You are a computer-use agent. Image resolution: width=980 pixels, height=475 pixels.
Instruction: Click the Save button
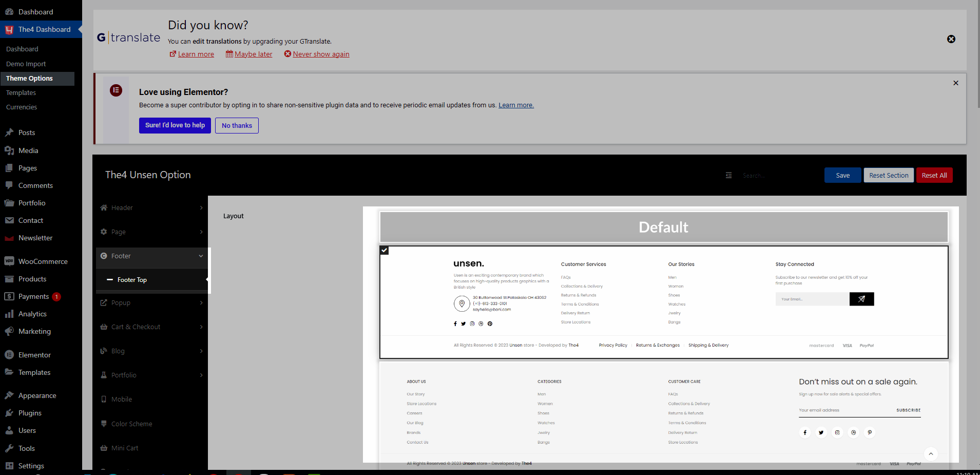[x=842, y=175]
